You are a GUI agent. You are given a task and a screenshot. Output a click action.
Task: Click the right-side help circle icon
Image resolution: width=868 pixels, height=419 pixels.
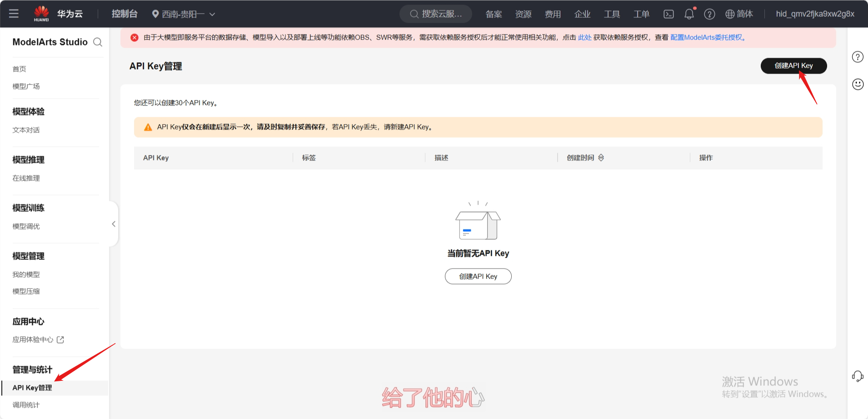[x=858, y=57]
